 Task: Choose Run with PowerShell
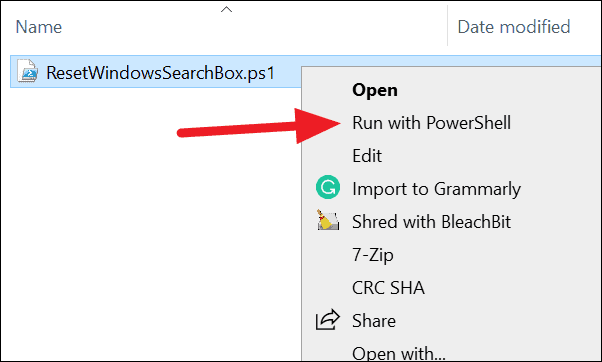(x=432, y=123)
